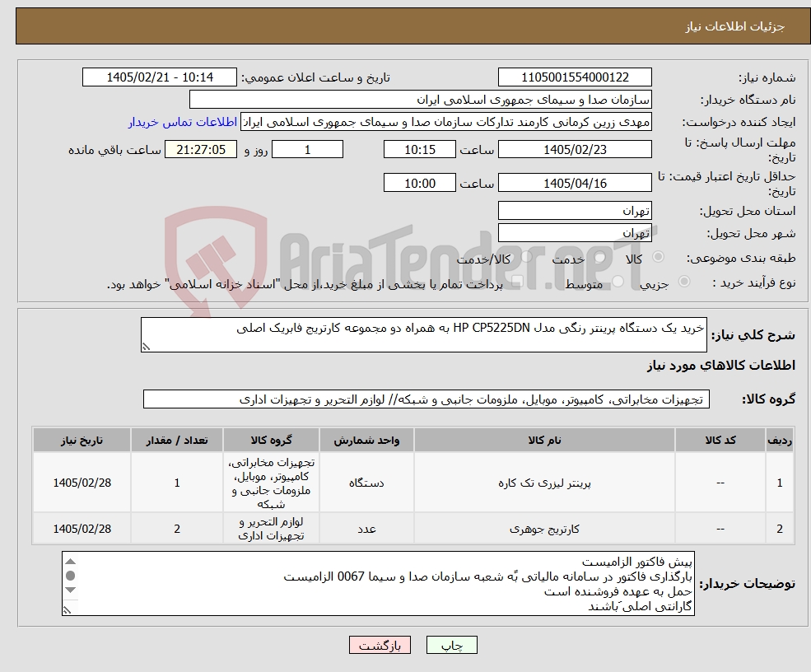Click the لوازم التحریر و تجهیزات اداری cell

pyautogui.click(x=271, y=529)
